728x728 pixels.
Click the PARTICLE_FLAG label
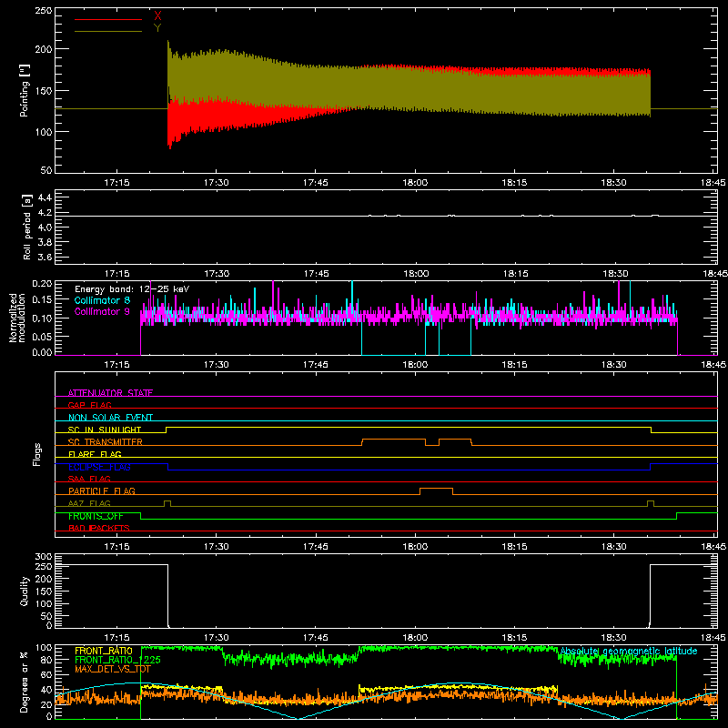coord(102,490)
